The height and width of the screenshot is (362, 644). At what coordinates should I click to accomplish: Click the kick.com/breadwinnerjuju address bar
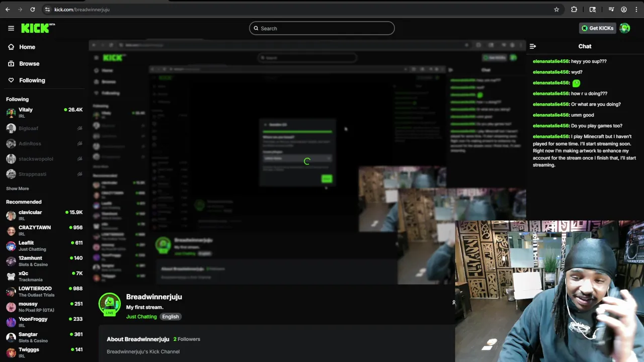(82, 9)
